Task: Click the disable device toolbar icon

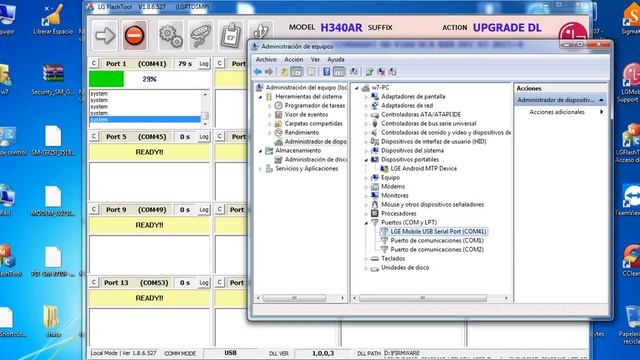Action: click(393, 72)
